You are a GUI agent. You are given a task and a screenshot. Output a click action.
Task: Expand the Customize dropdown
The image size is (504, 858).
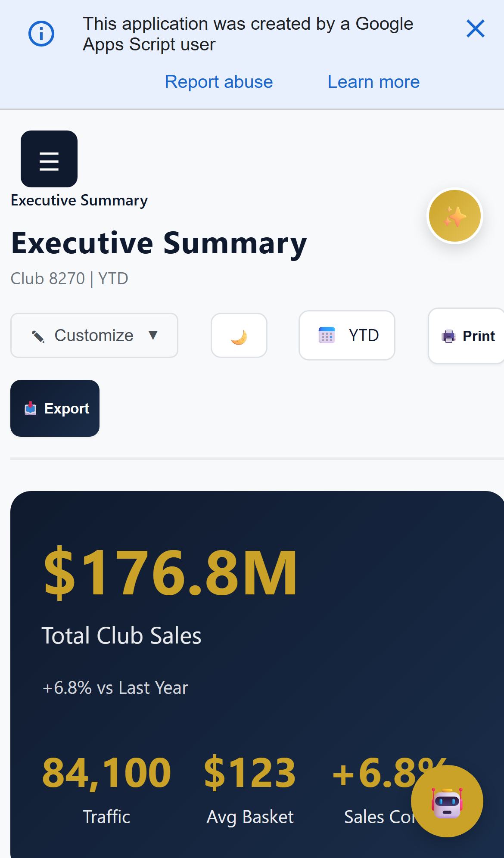[x=94, y=335]
